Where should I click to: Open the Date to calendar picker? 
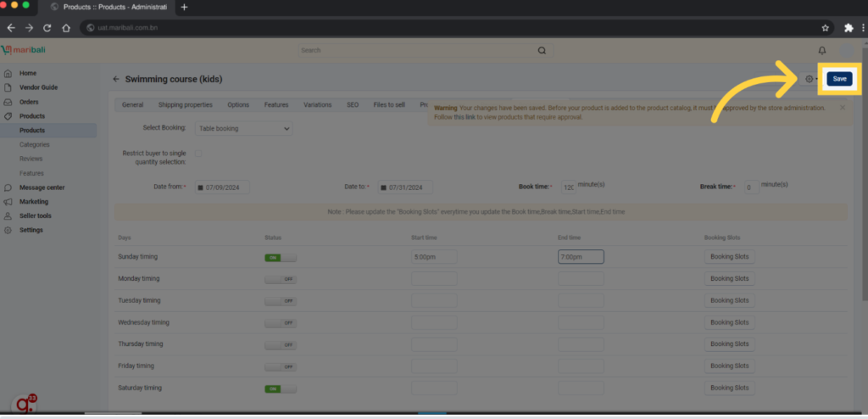pos(382,187)
